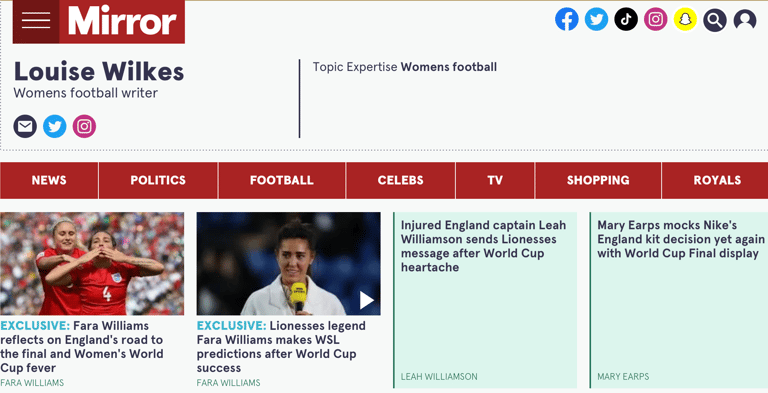
Task: Play the Fara Williams WSL predictions video
Action: [366, 300]
